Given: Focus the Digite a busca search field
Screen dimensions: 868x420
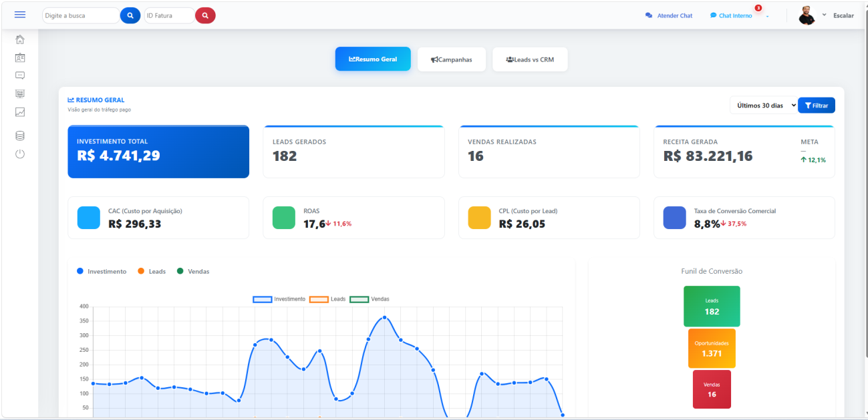Looking at the screenshot, I should 81,15.
